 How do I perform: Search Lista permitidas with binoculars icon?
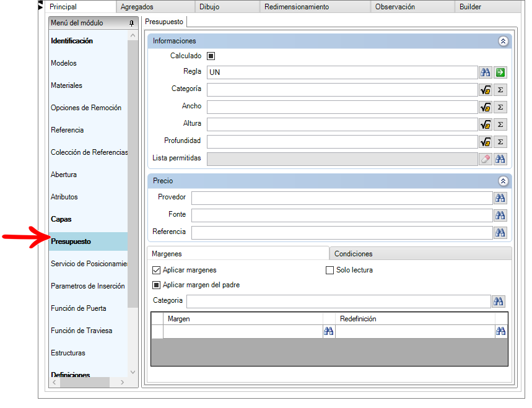(500, 158)
